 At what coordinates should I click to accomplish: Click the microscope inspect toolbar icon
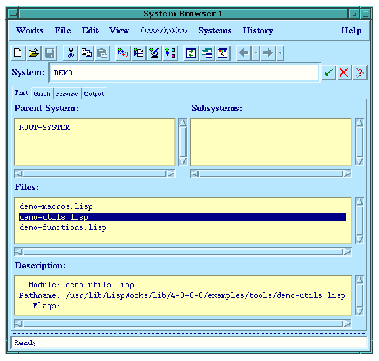[154, 53]
